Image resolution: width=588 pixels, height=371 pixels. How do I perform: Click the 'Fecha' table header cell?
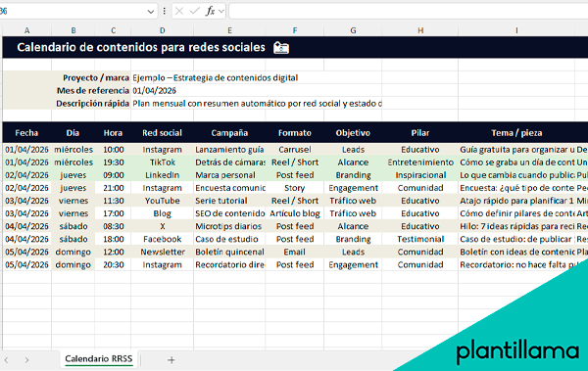[26, 133]
